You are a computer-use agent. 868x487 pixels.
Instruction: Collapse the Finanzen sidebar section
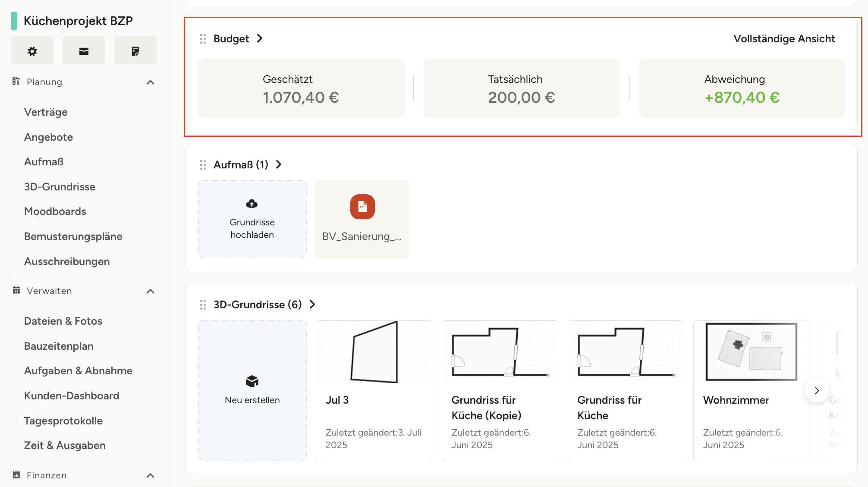coord(151,475)
